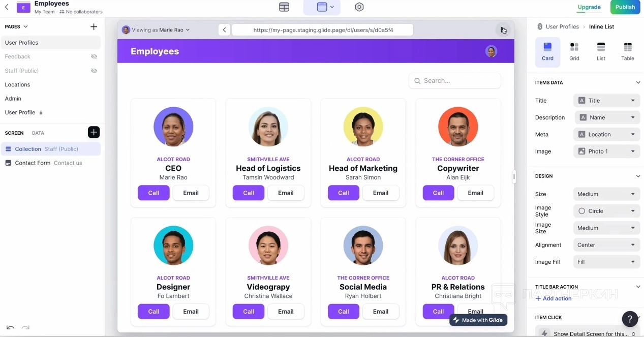
Task: Click Add action under Title Bar Action
Action: 554,298
